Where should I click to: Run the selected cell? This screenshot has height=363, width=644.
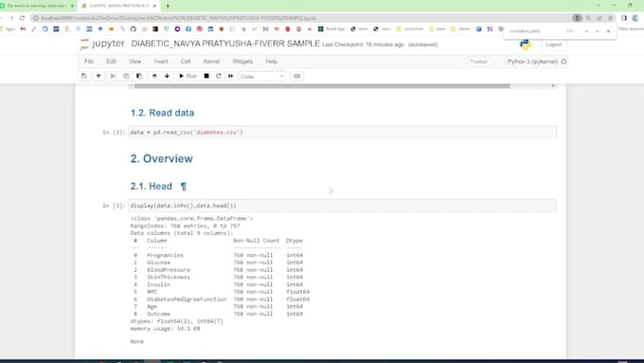188,76
